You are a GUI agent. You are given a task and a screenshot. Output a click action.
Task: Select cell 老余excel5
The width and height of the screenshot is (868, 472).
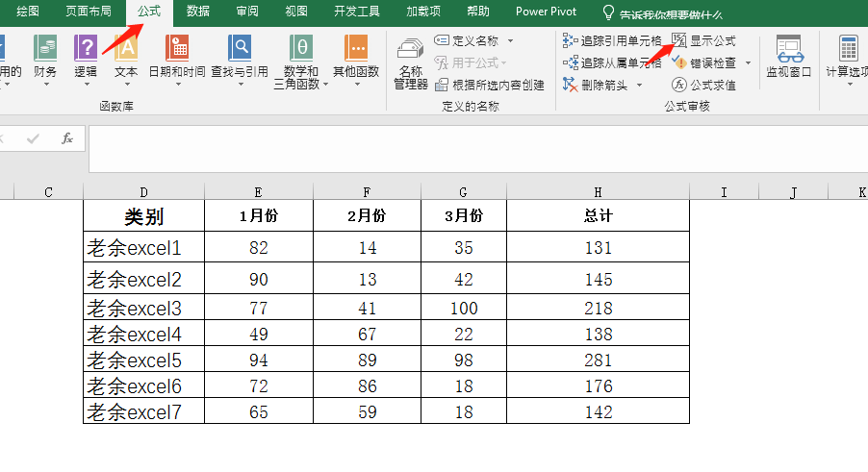pyautogui.click(x=144, y=360)
